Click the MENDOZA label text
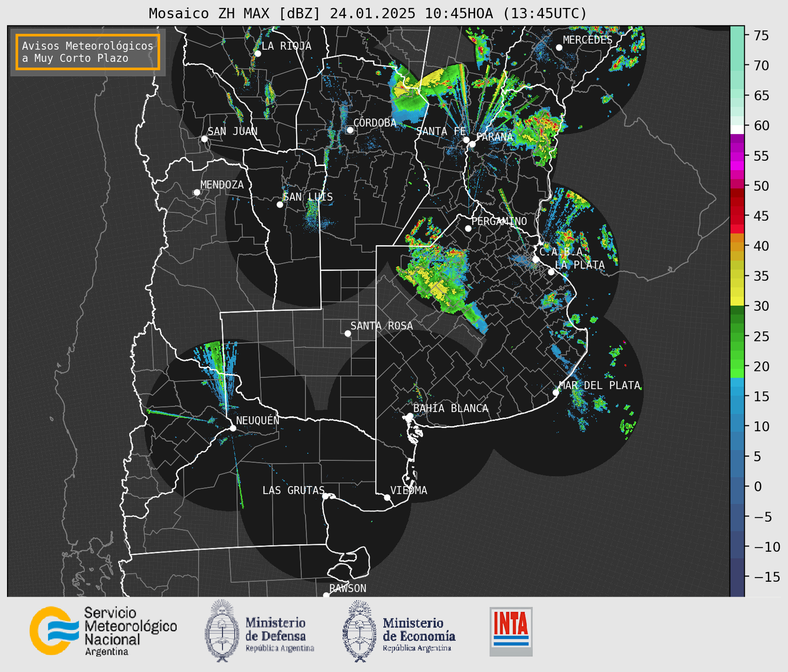The image size is (788, 672). point(222,185)
